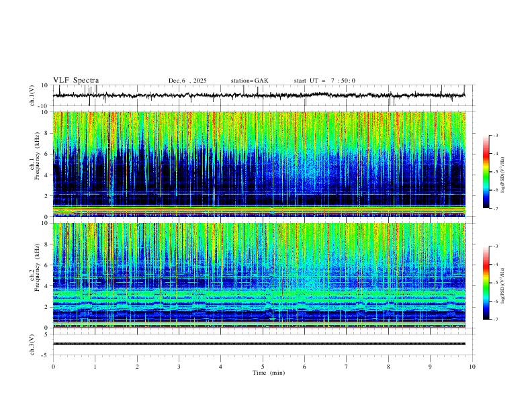Viewport: 532px width, 411px height.
Task: Click the time axis tick label "4"
Action: [220, 367]
